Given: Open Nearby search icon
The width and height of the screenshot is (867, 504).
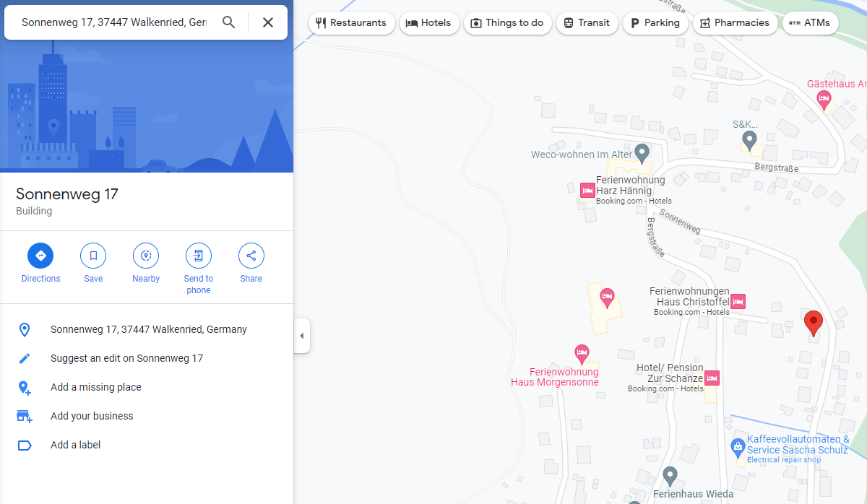Looking at the screenshot, I should pyautogui.click(x=146, y=256).
